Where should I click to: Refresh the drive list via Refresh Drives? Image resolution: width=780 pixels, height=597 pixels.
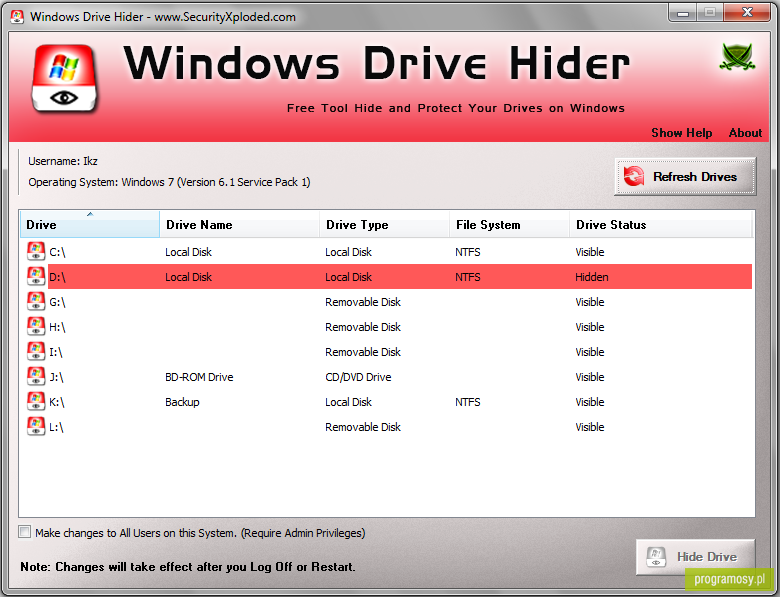point(685,177)
